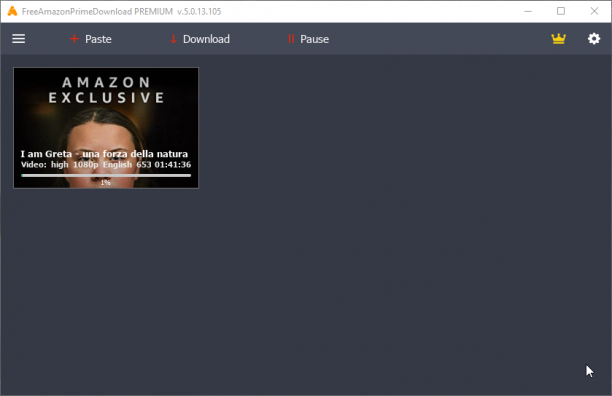Close the FreeAmazonPrimeDownload window

click(x=594, y=11)
